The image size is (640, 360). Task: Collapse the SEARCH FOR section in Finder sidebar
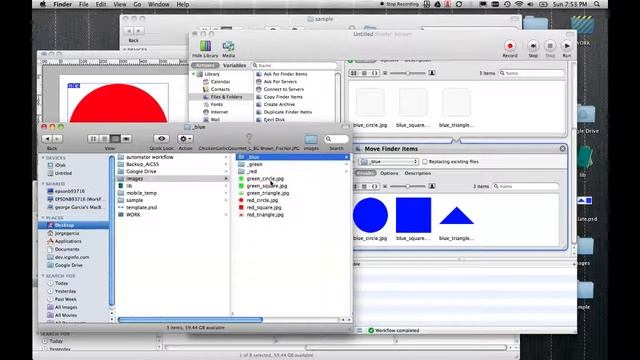point(43,276)
